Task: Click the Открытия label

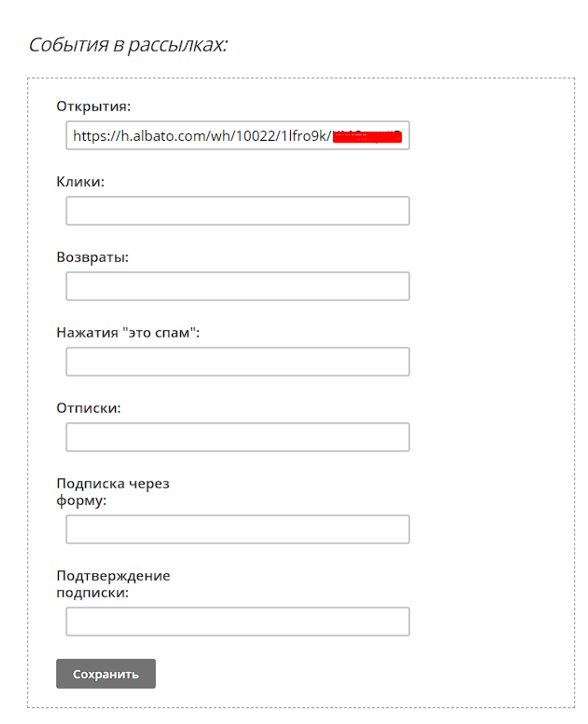Action: (93, 106)
